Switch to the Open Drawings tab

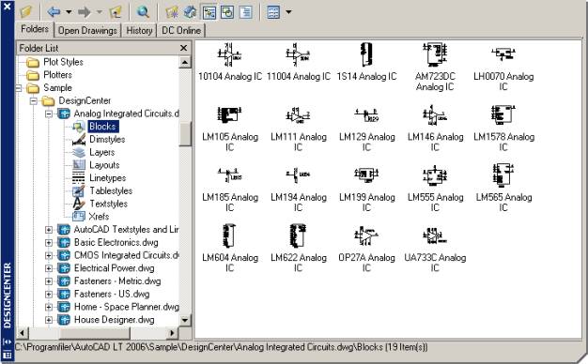(x=87, y=31)
